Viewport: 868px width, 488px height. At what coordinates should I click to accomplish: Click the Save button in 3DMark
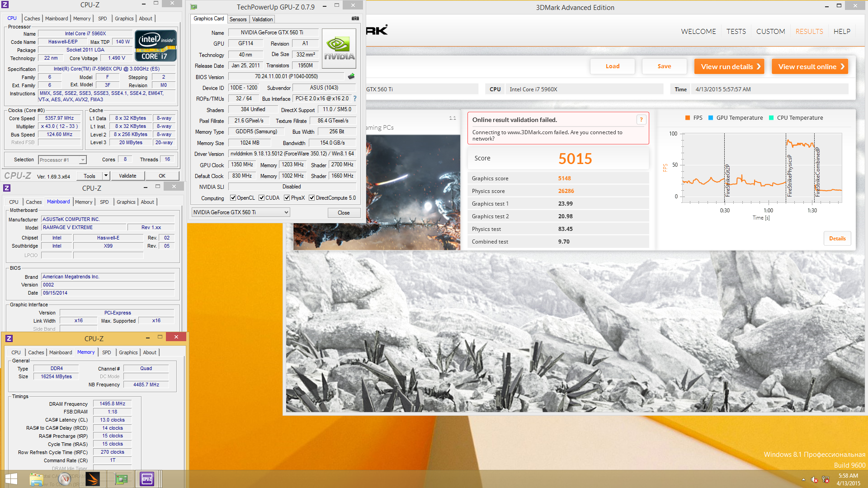point(664,66)
